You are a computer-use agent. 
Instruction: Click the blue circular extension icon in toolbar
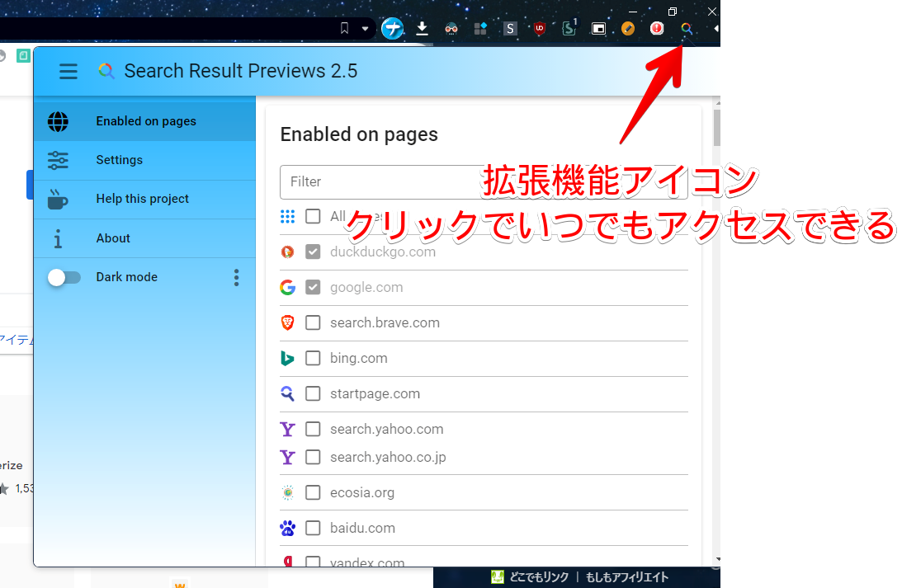392,28
